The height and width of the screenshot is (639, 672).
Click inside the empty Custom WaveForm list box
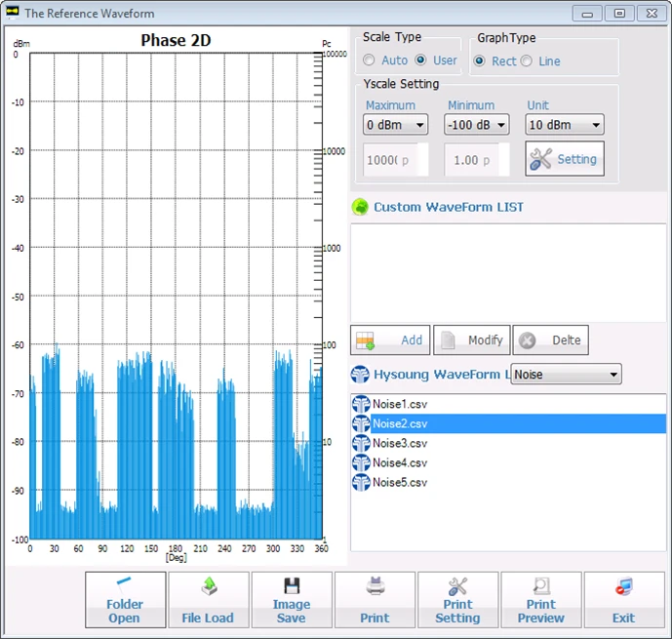(x=508, y=272)
